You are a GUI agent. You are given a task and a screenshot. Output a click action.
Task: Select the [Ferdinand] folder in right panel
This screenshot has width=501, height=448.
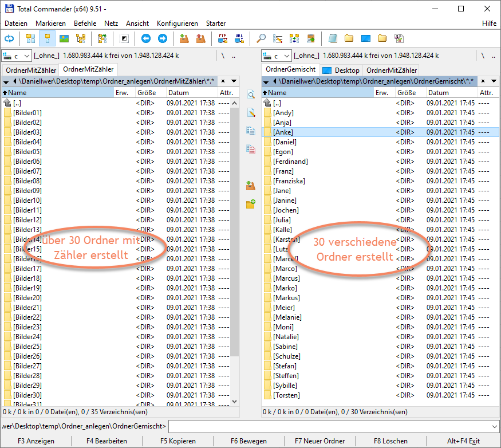point(380,162)
